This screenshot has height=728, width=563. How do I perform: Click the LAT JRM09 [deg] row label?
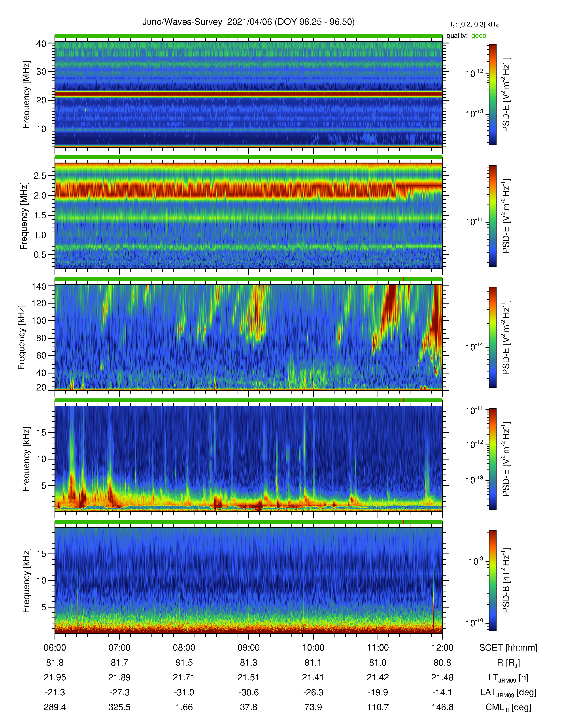508,693
